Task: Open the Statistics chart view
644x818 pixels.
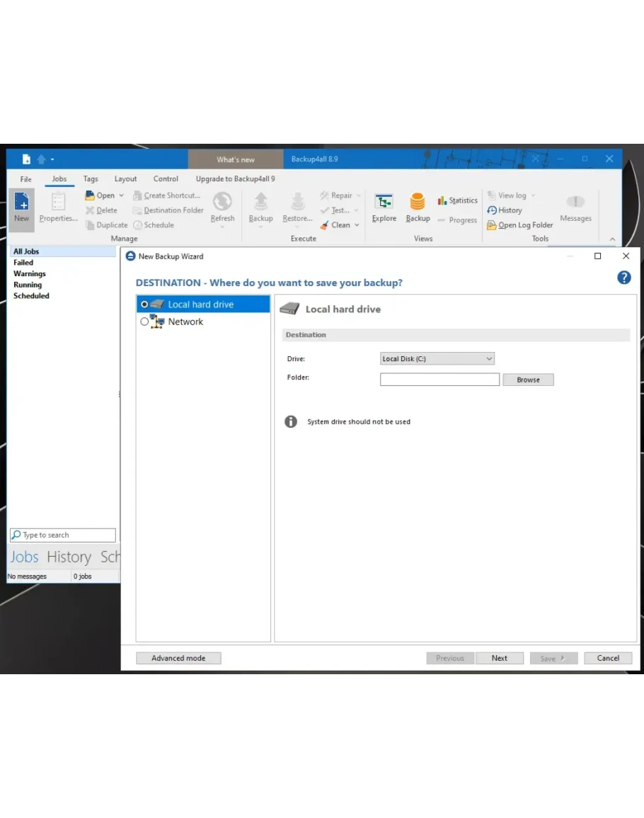Action: click(x=457, y=200)
